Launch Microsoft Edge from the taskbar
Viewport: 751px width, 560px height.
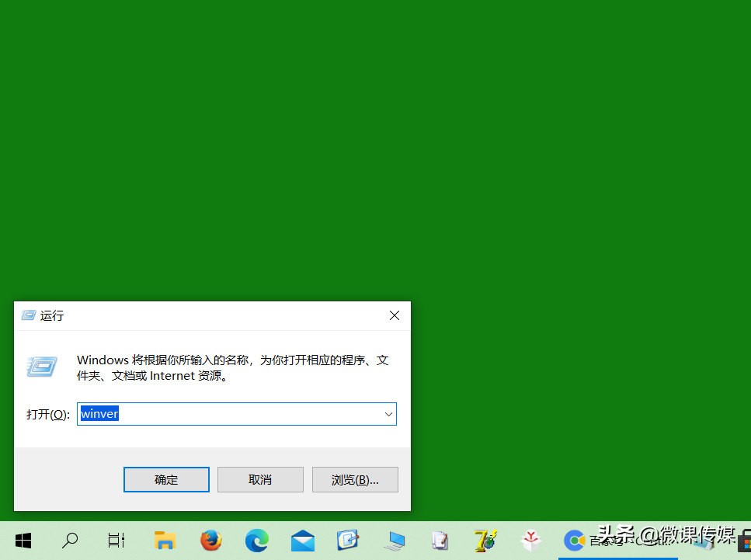pyautogui.click(x=256, y=540)
